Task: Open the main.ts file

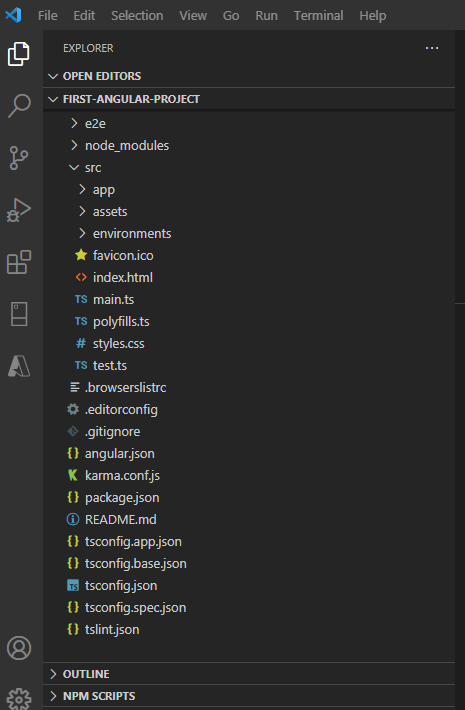Action: 249,299
